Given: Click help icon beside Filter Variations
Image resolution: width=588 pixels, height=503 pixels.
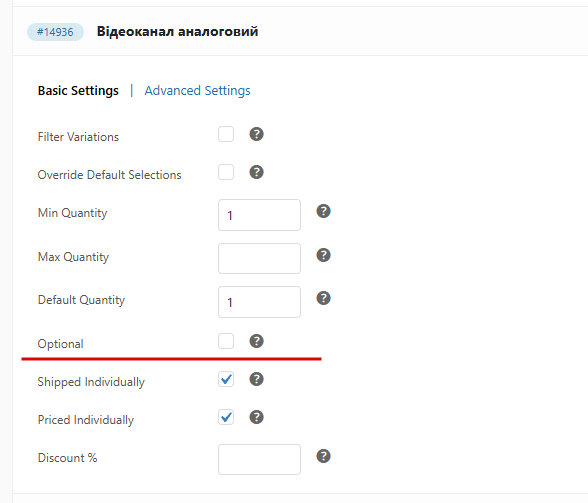Looking at the screenshot, I should (256, 134).
